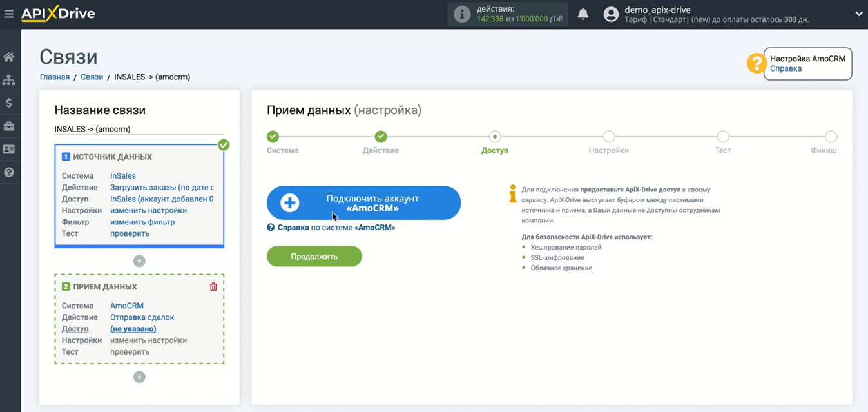Click Подключить аккаунт «AmoCRM» button
This screenshot has width=868, height=412.
pyautogui.click(x=363, y=203)
